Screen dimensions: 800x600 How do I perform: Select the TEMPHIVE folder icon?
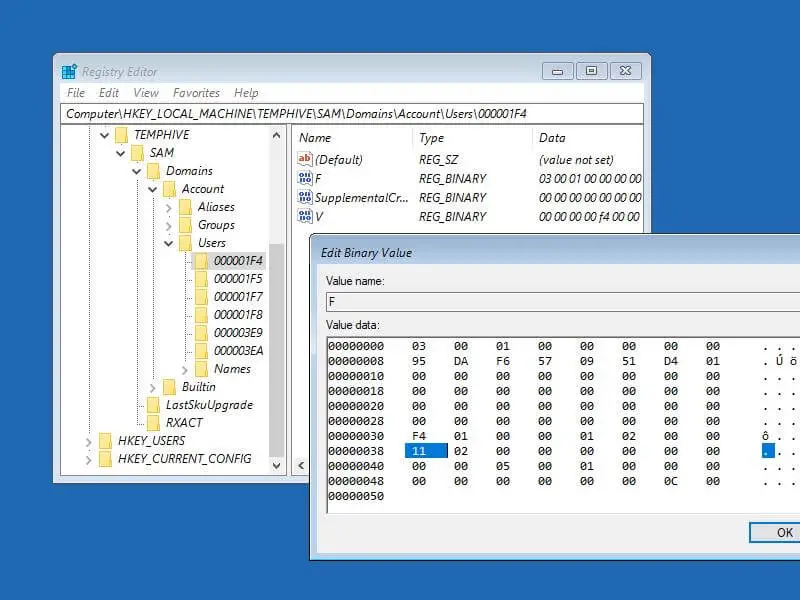[121, 135]
